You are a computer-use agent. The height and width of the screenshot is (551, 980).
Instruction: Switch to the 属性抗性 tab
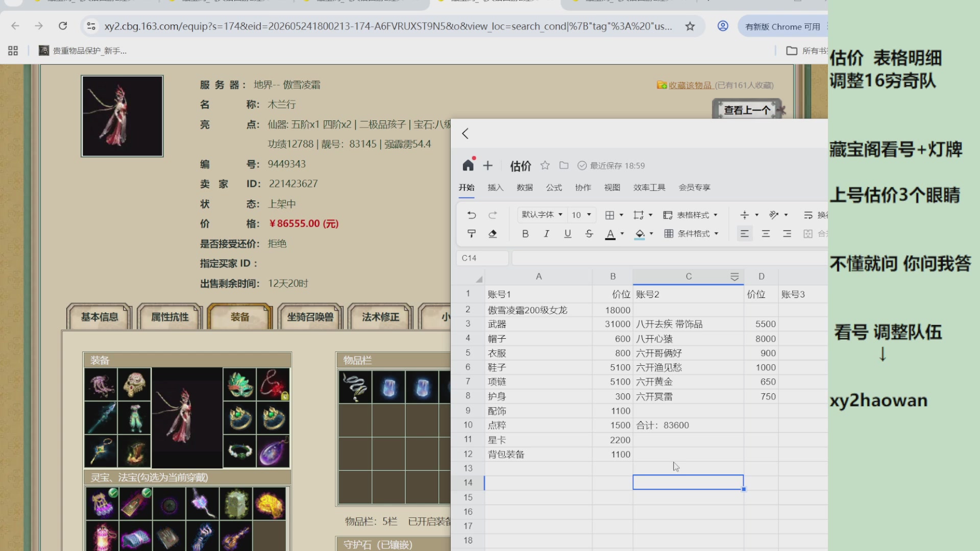pos(170,317)
